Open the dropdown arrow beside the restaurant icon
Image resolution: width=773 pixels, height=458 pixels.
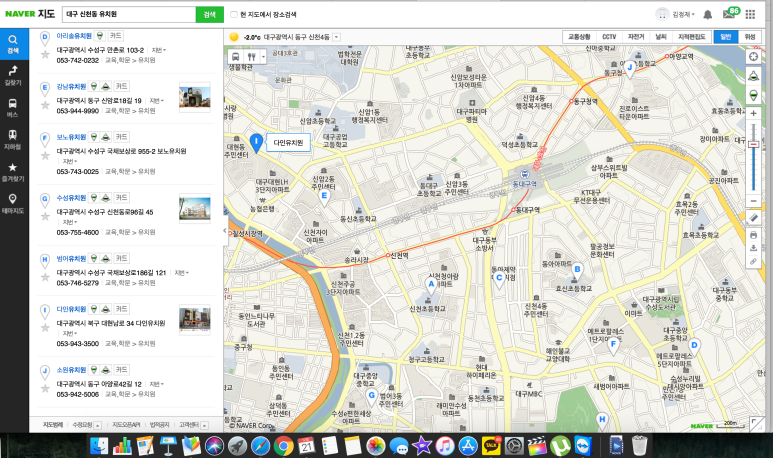(263, 57)
